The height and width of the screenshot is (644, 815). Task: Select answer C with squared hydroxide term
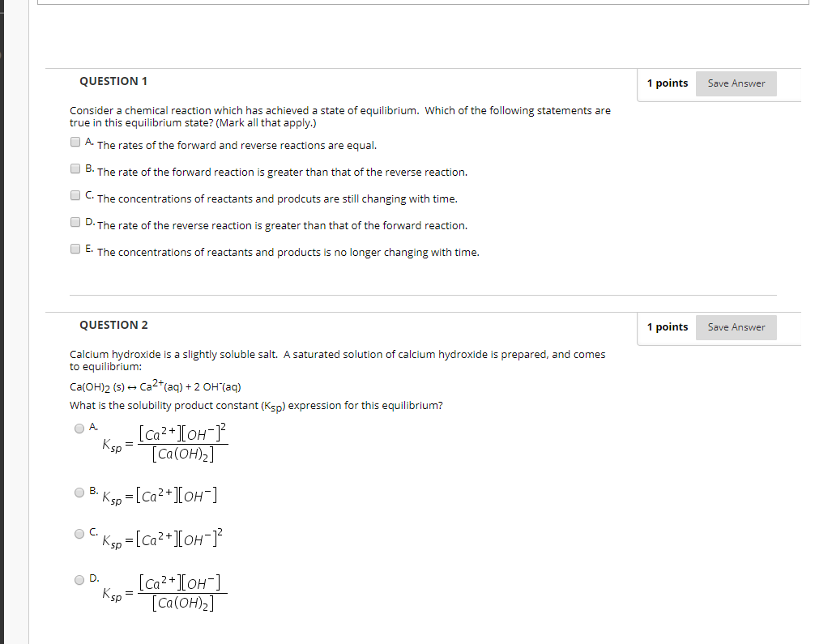79,533
